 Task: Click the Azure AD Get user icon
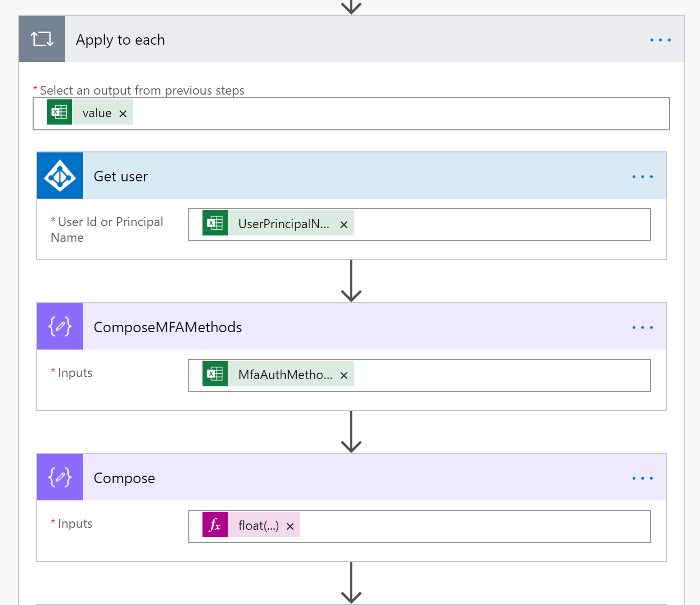(60, 176)
